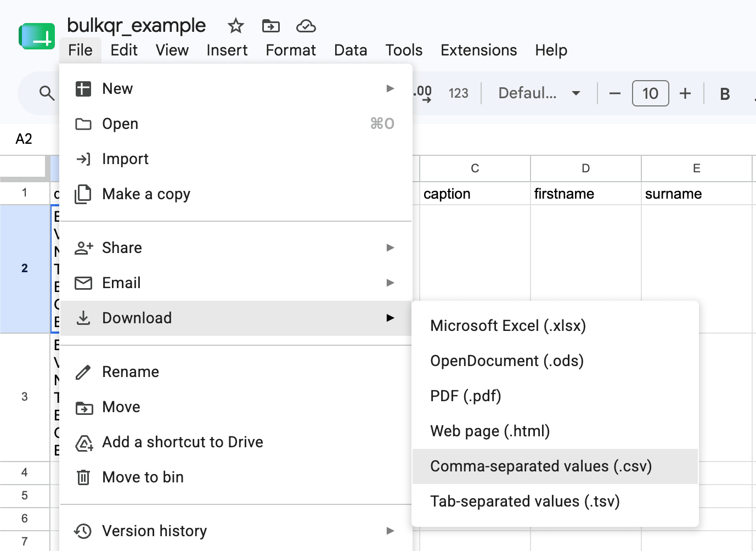
Task: Expand the Version history submenu arrow
Action: tap(390, 531)
